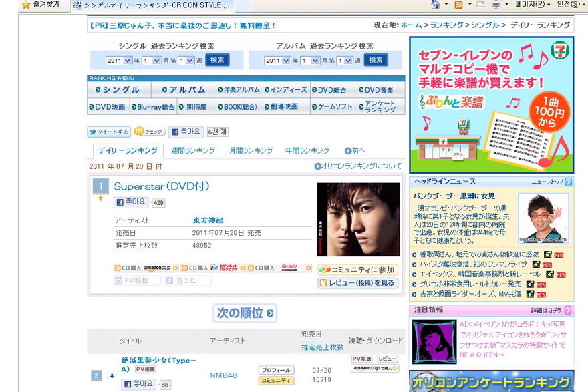Click the NMB48 コミュニティ button
This screenshot has width=588, height=392.
click(x=276, y=381)
